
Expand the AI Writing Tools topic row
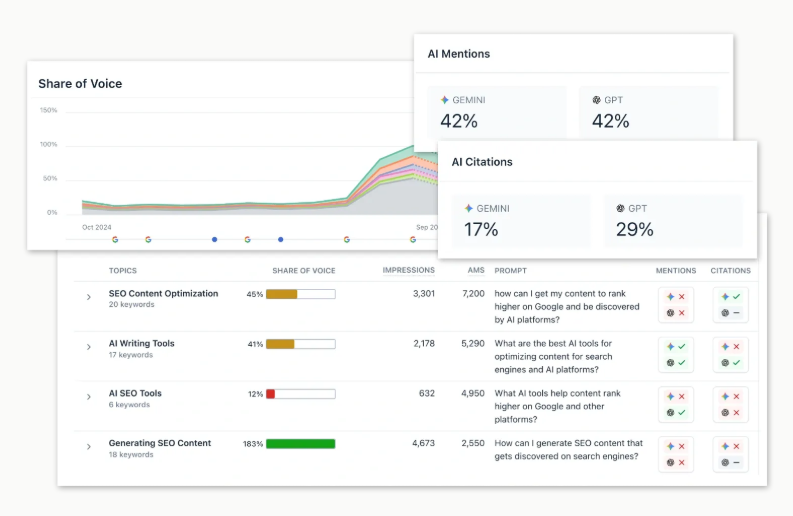click(x=89, y=348)
